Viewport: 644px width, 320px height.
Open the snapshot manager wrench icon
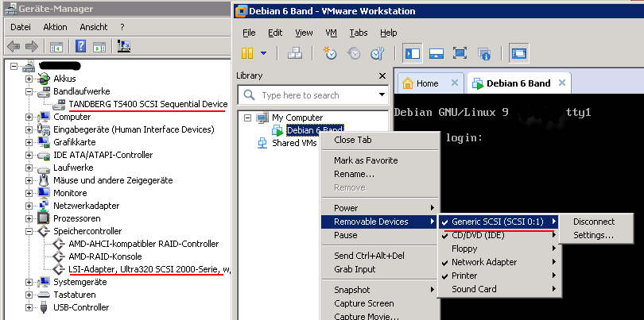tap(378, 53)
